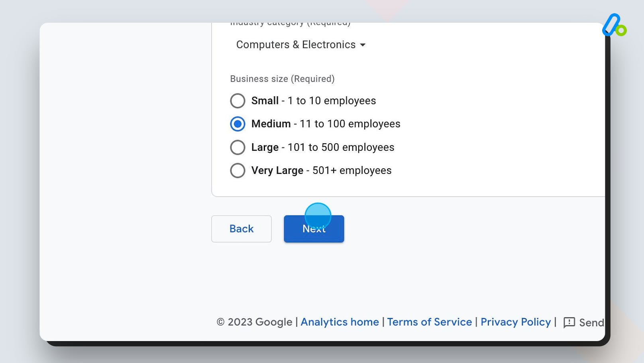Pick the Very Large radio circle

238,171
